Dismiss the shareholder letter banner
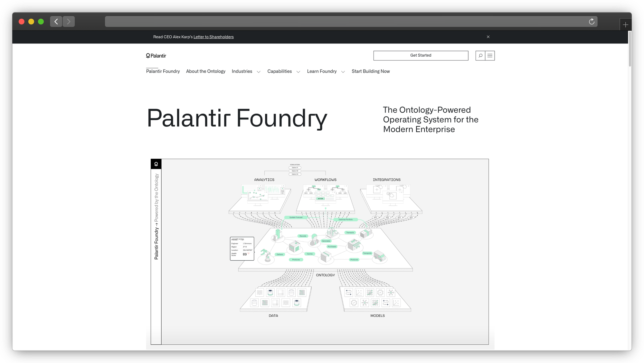The image size is (644, 363). point(488,37)
